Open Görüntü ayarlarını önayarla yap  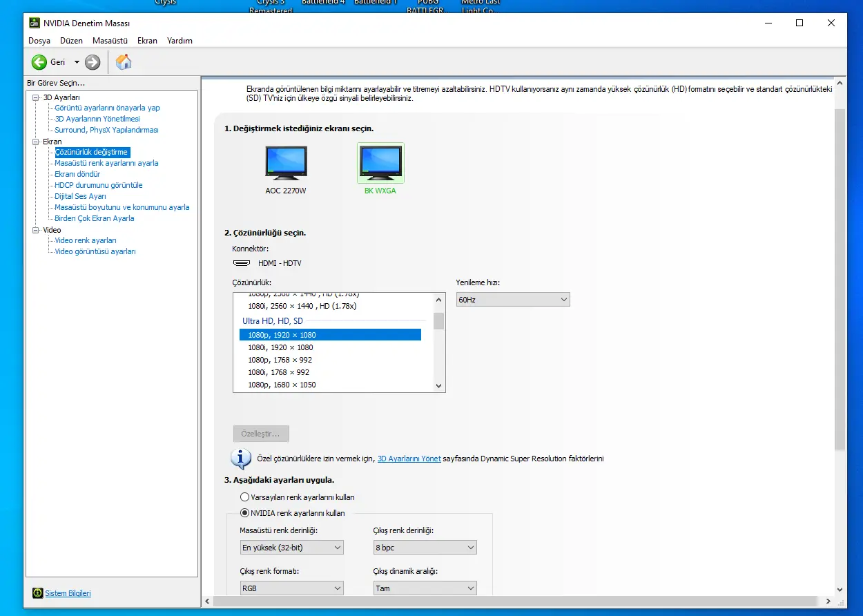point(107,108)
